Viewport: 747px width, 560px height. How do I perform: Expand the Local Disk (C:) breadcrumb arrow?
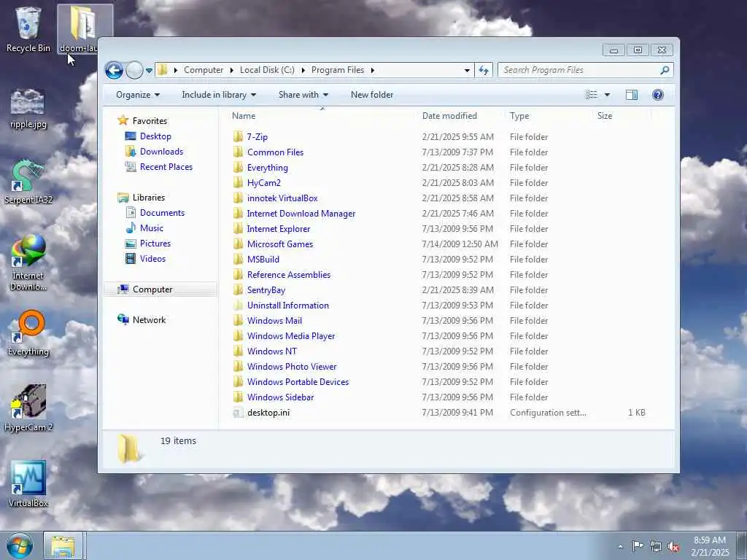click(x=303, y=71)
